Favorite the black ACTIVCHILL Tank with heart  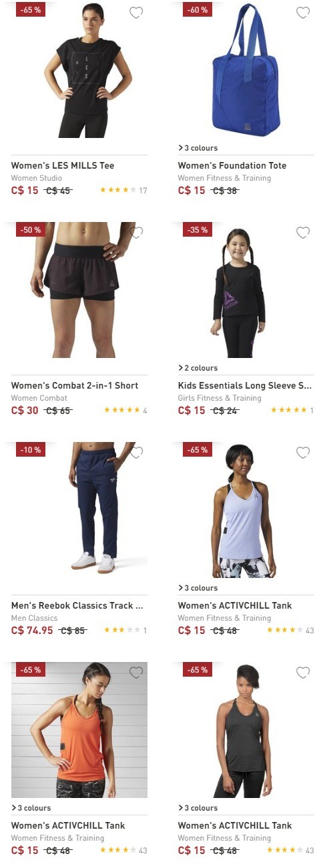point(303,672)
